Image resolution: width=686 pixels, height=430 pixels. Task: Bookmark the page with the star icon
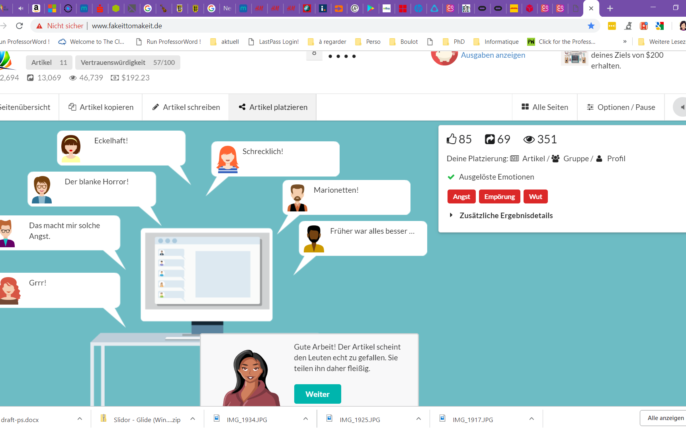point(591,25)
